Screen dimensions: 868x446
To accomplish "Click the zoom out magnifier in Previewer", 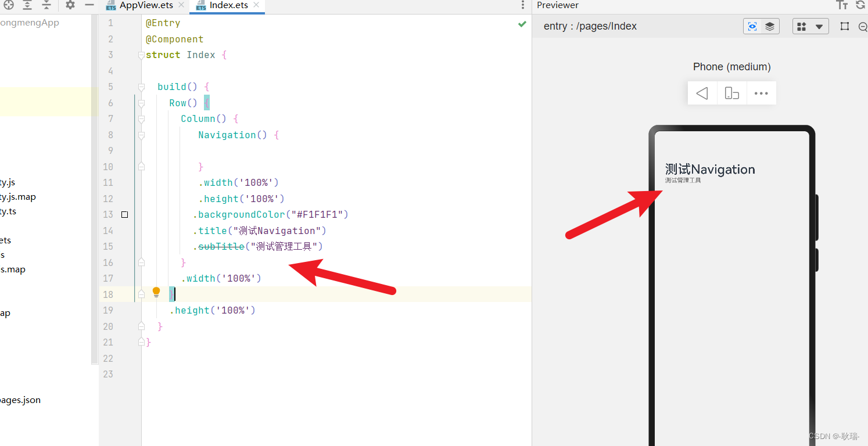I will (863, 27).
